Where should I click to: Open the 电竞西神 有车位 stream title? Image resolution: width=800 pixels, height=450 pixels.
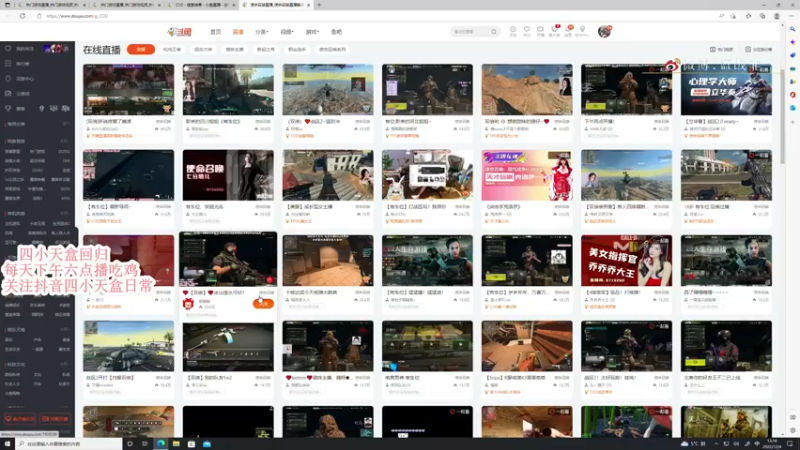pyautogui.click(x=402, y=378)
